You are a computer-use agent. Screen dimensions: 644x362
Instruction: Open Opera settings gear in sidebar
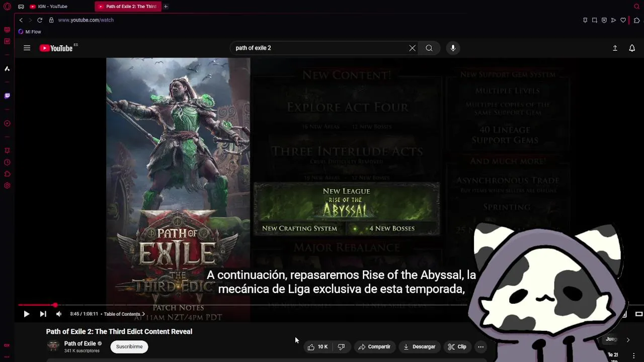click(7, 186)
